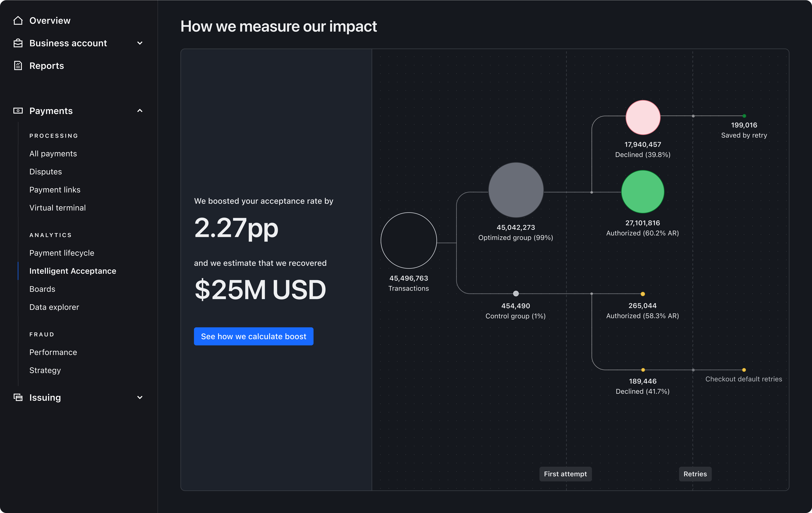The width and height of the screenshot is (812, 513).
Task: Click the Reports document icon
Action: pyautogui.click(x=18, y=65)
